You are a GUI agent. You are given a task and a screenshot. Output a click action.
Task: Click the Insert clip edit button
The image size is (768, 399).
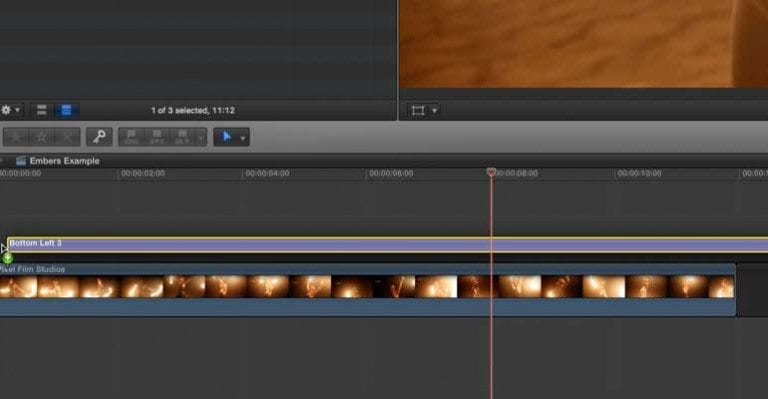[x=157, y=137]
